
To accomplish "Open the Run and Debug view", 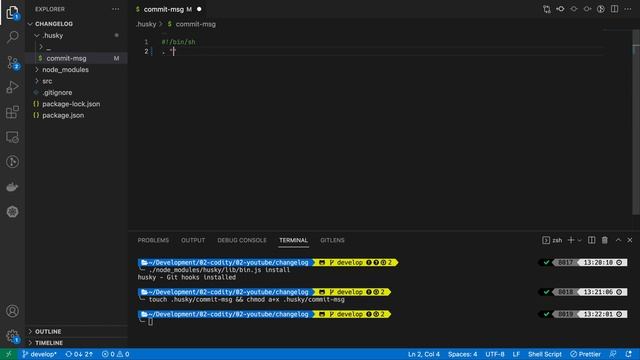I will [12, 87].
